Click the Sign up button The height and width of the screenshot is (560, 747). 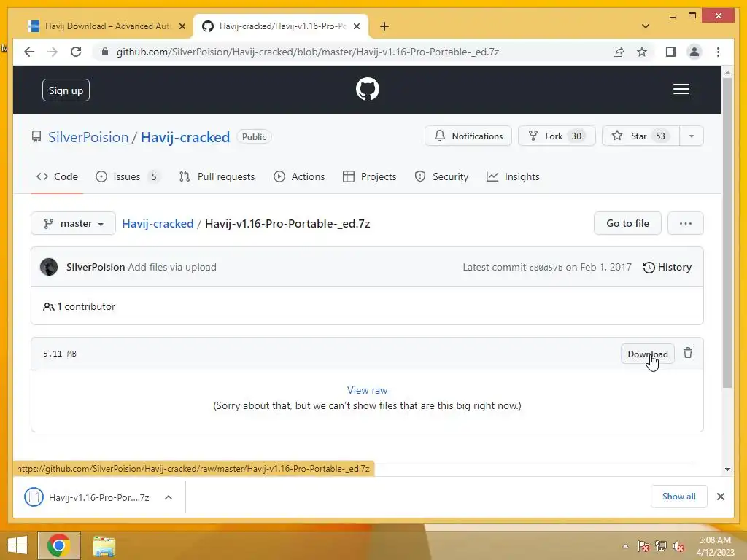(x=66, y=90)
